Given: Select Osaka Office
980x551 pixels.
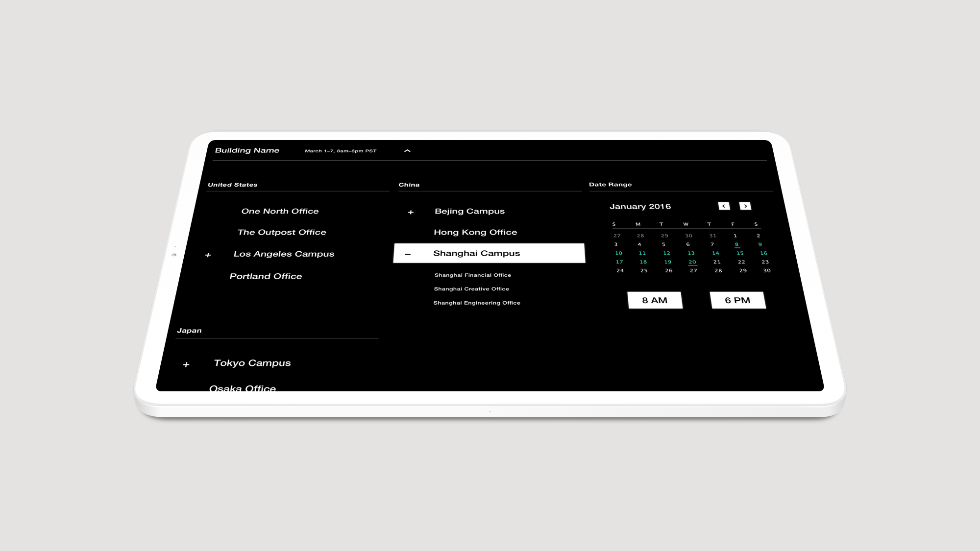Looking at the screenshot, I should (x=243, y=387).
